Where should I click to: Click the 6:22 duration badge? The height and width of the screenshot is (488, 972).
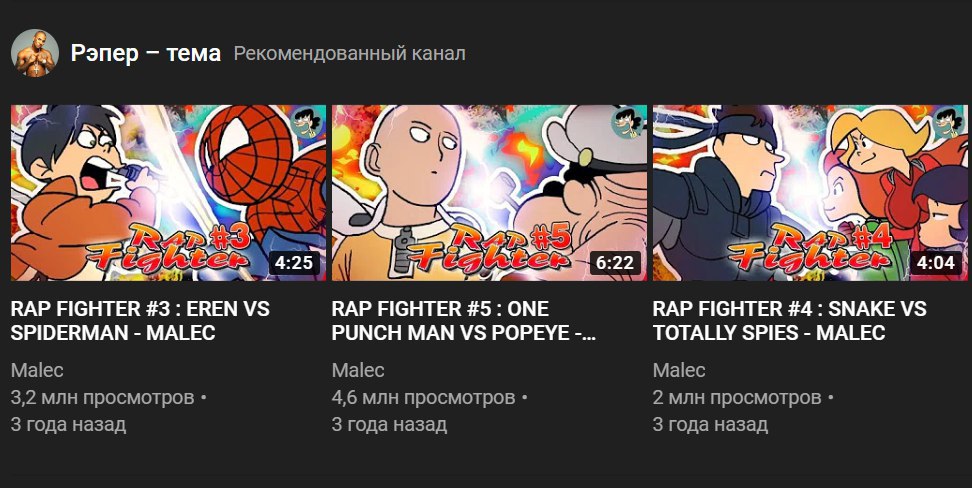pyautogui.click(x=615, y=263)
